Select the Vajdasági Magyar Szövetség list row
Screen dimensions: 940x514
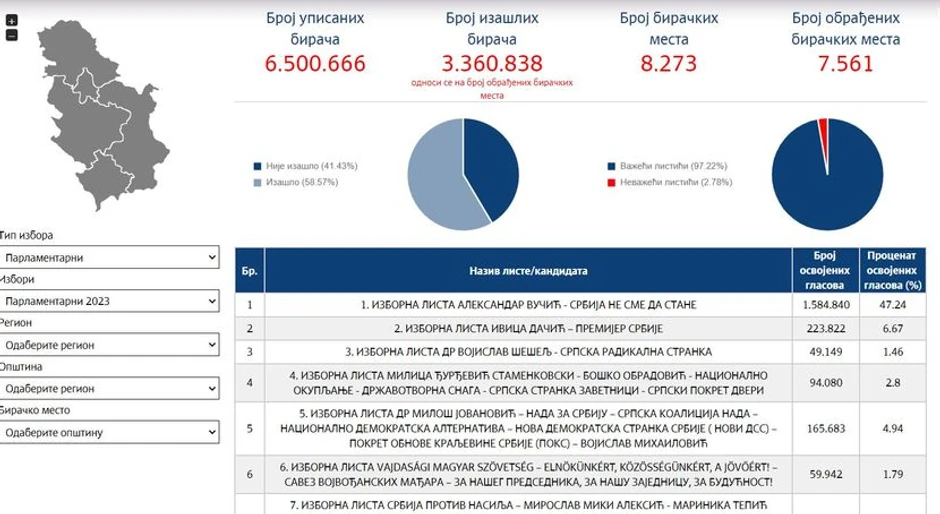(580, 474)
